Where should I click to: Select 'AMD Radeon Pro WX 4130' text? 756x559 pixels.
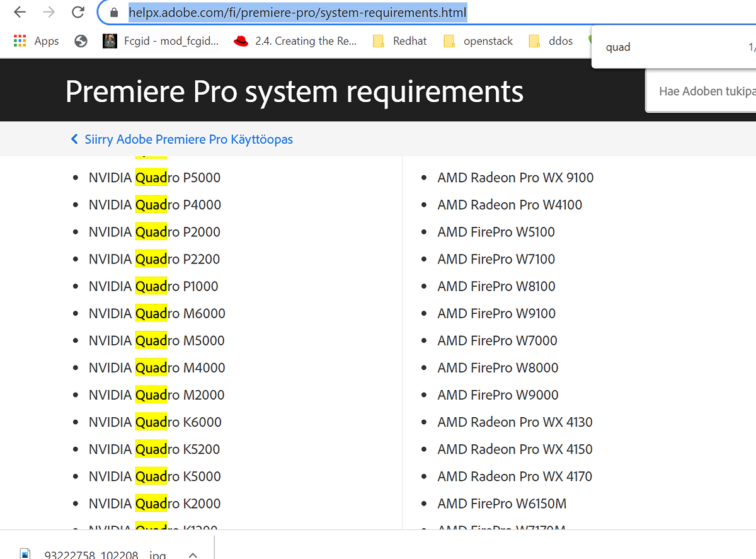point(515,422)
